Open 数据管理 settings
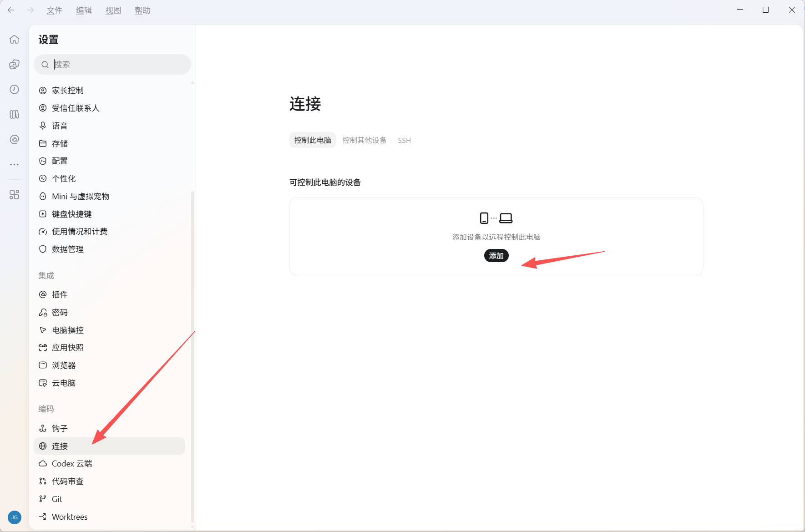 (x=109, y=249)
